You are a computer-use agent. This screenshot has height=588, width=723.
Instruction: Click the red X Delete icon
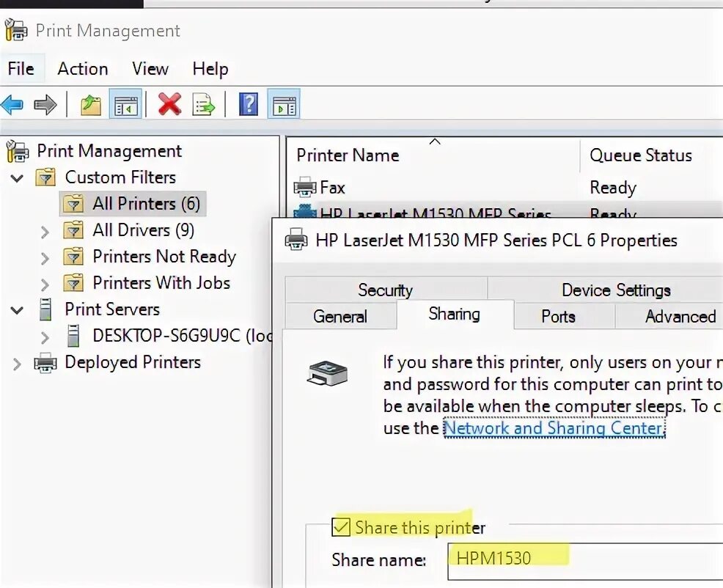point(169,104)
